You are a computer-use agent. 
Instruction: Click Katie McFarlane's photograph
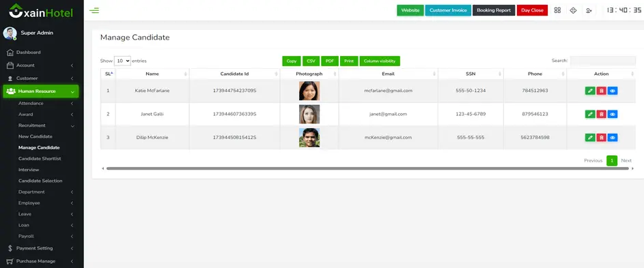point(309,91)
